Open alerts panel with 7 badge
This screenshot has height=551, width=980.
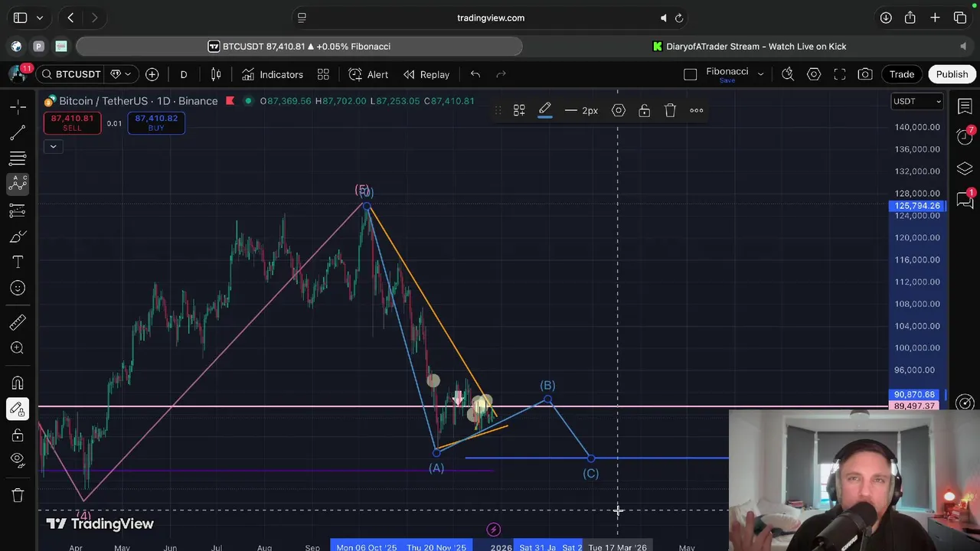tap(965, 136)
